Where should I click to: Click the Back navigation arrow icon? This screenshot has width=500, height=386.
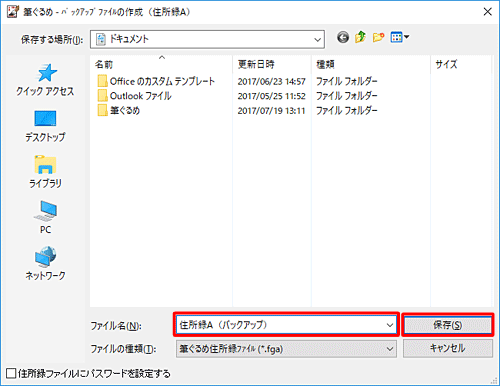[343, 37]
